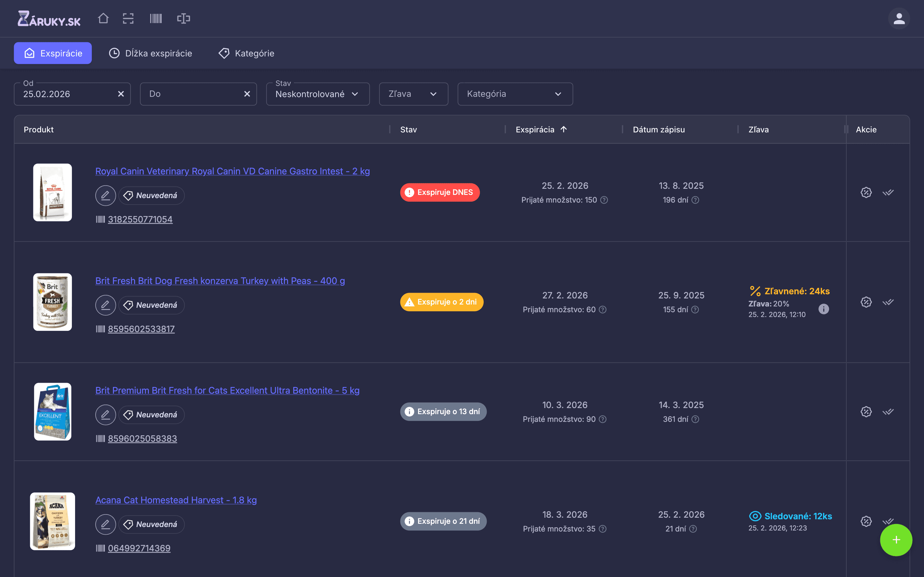924x577 pixels.
Task: Expand the Stav Neskontrolované dropdown
Action: point(318,94)
